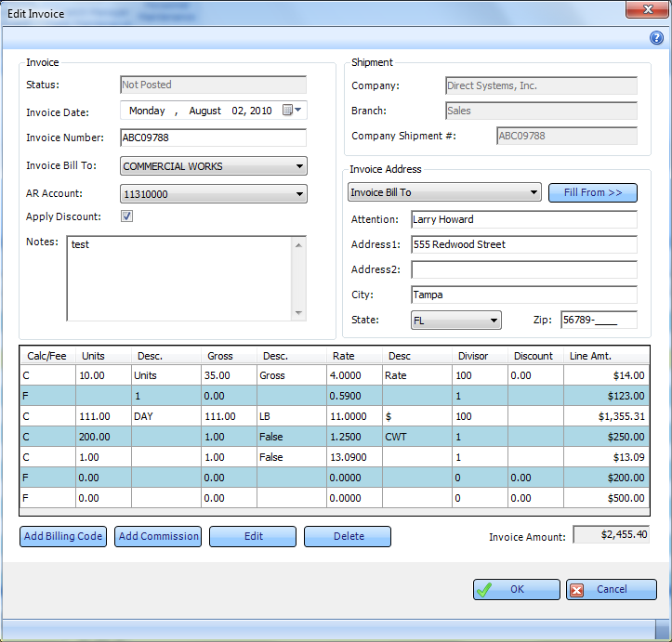Confirm the invoice with the OK button
The height and width of the screenshot is (642, 672).
[x=517, y=589]
